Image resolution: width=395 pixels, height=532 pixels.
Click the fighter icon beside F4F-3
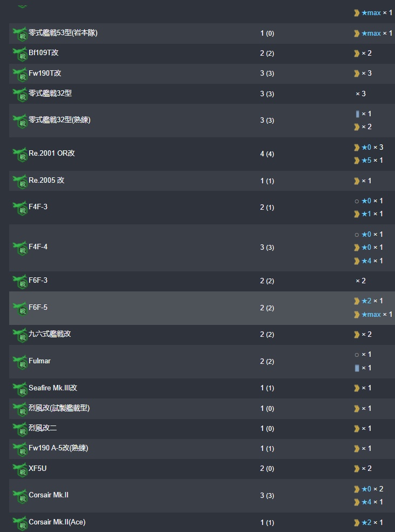(20, 208)
